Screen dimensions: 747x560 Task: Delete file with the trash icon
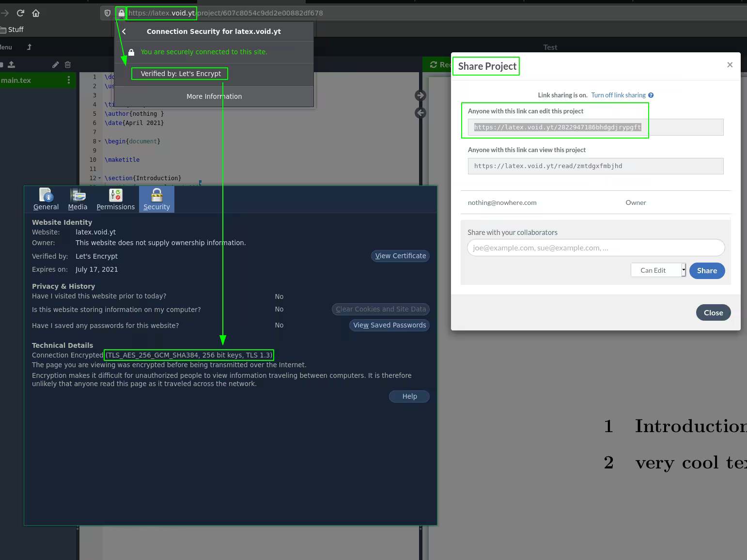(x=68, y=64)
